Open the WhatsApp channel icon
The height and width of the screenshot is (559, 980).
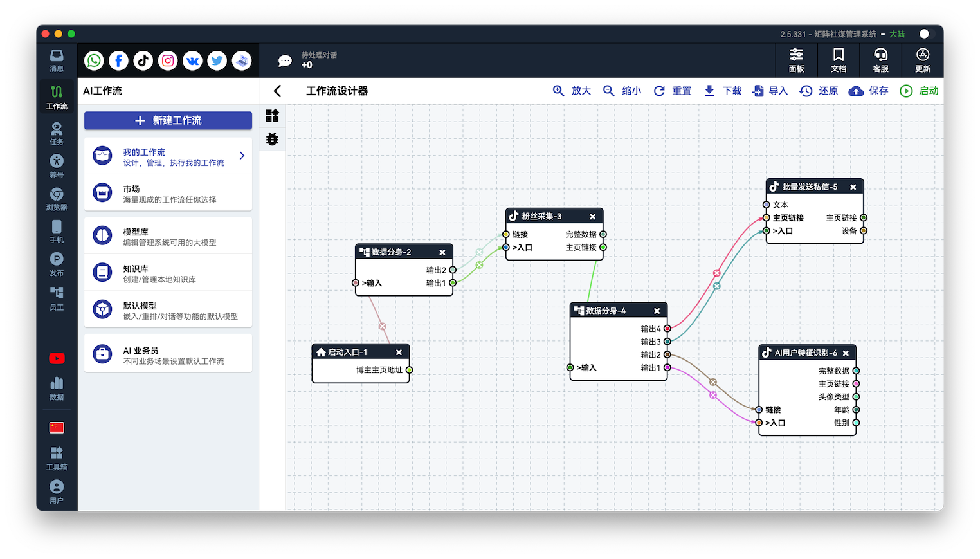coord(94,60)
